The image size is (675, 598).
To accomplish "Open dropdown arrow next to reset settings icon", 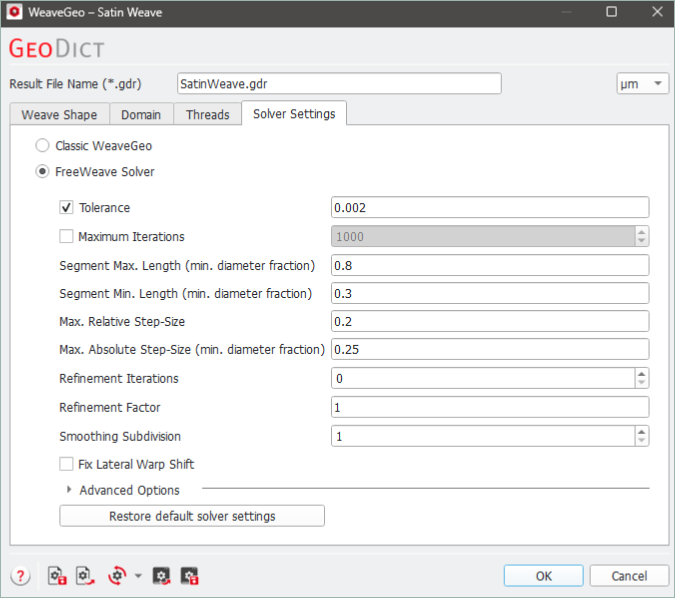I will tap(138, 576).
